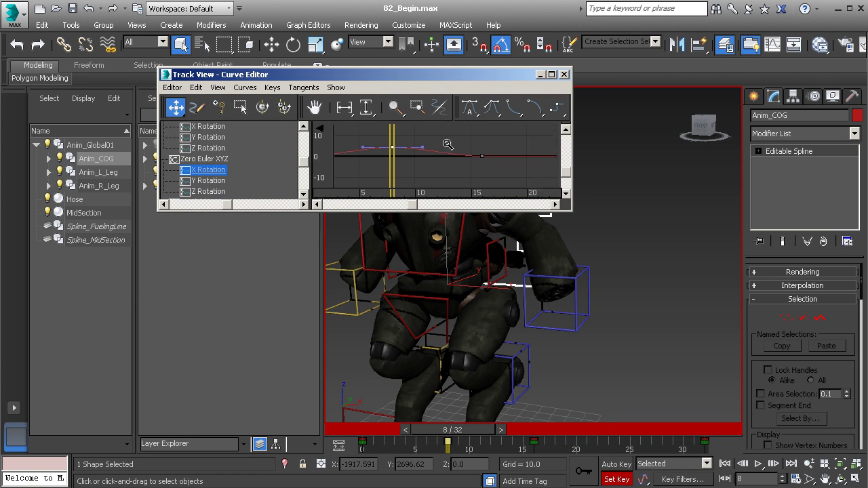Select Z Rotation under Zero Euler XYZ
Screen dimensions: 868x488
(208, 191)
